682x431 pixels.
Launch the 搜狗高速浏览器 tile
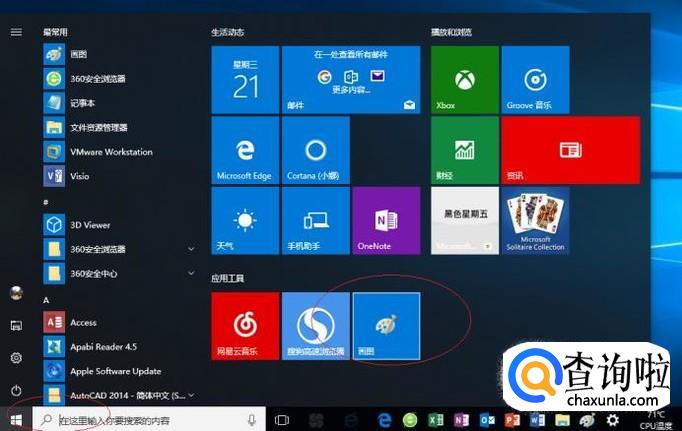point(316,326)
